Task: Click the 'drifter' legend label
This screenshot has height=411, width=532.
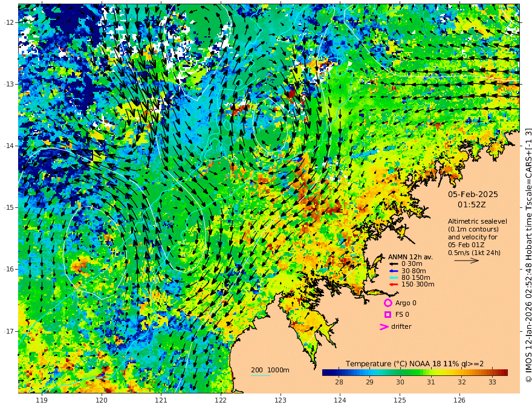Action: (401, 326)
